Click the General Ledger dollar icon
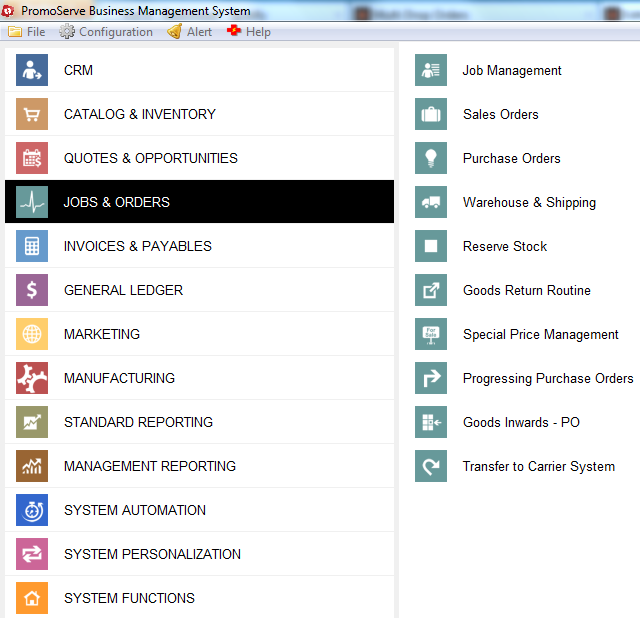Image resolution: width=640 pixels, height=618 pixels. point(32,290)
